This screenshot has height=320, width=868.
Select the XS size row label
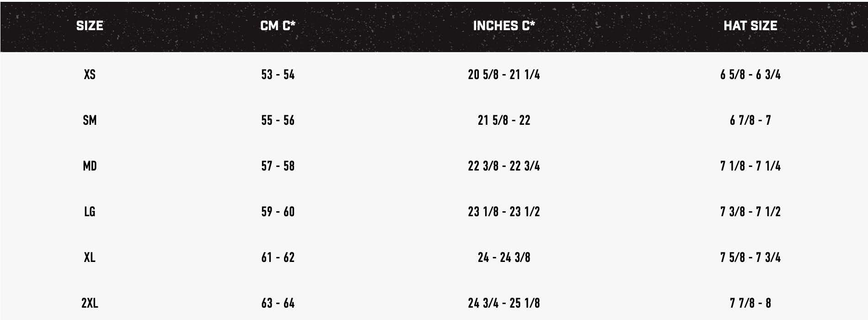(90, 75)
